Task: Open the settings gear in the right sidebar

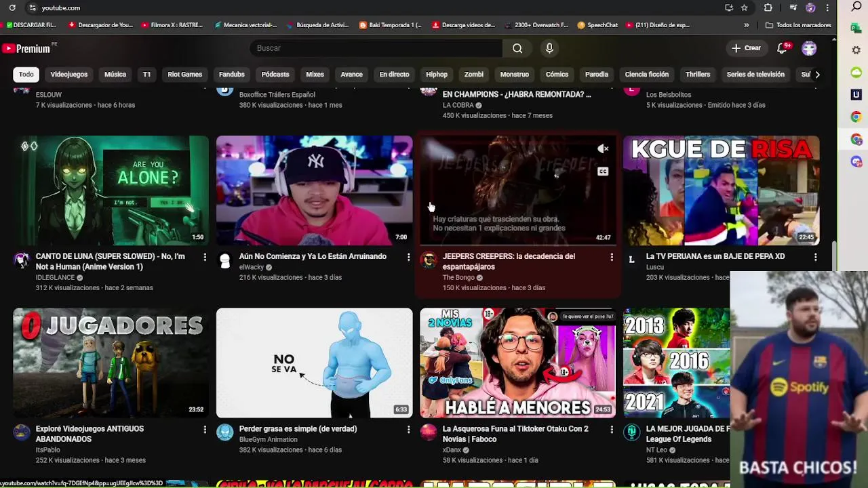Action: [x=856, y=50]
